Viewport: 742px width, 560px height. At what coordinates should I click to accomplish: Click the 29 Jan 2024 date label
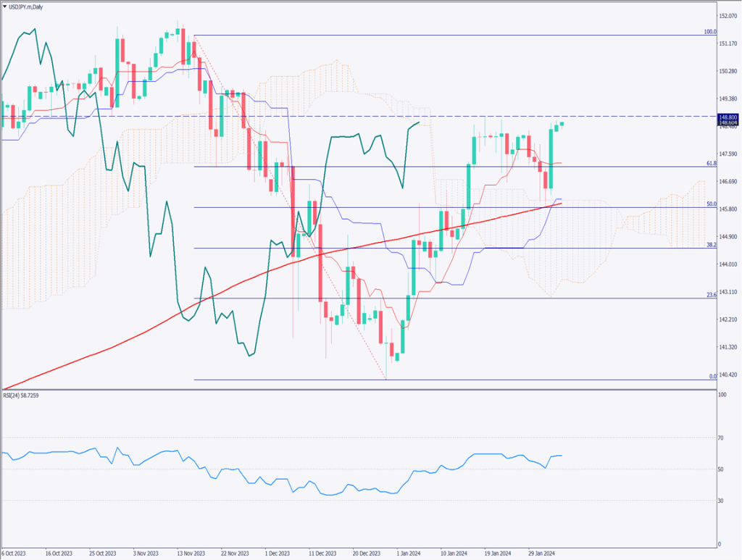[x=542, y=553]
